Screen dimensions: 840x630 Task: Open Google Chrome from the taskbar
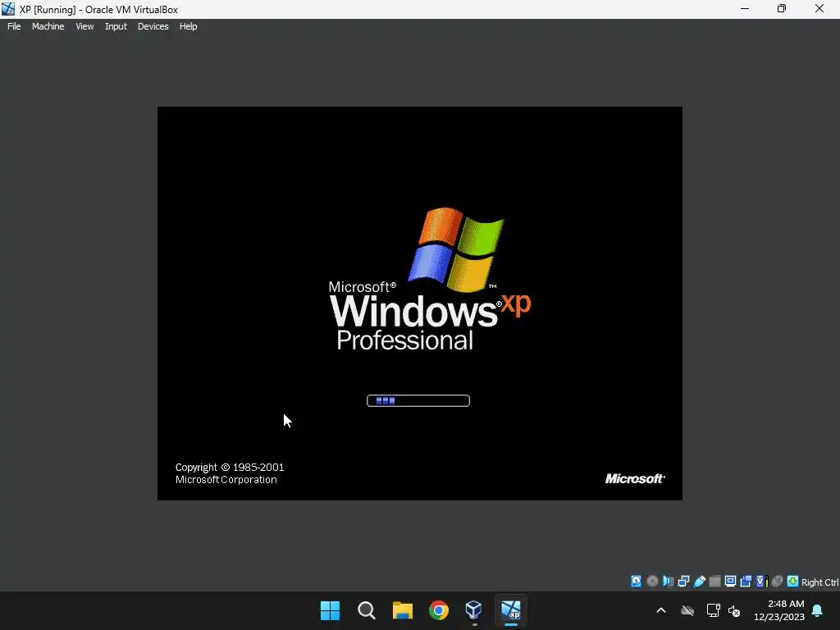click(x=439, y=610)
